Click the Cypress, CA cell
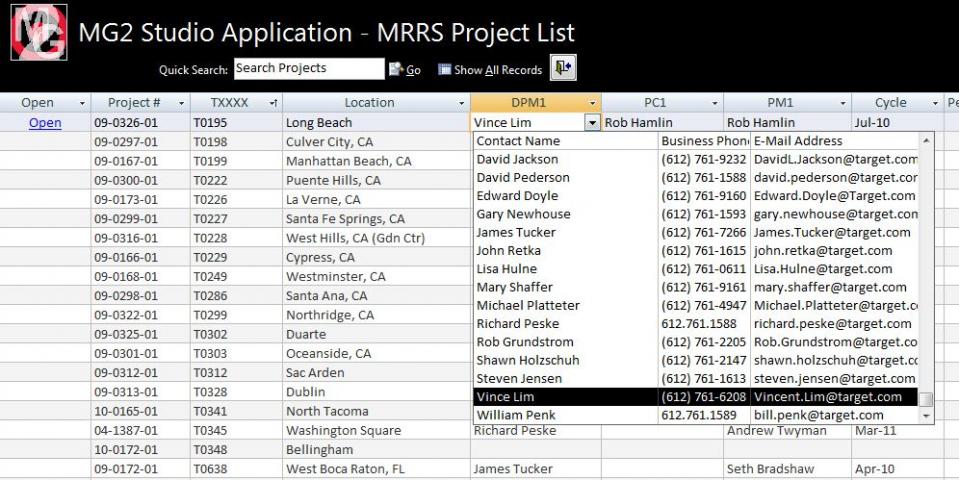 coord(377,257)
